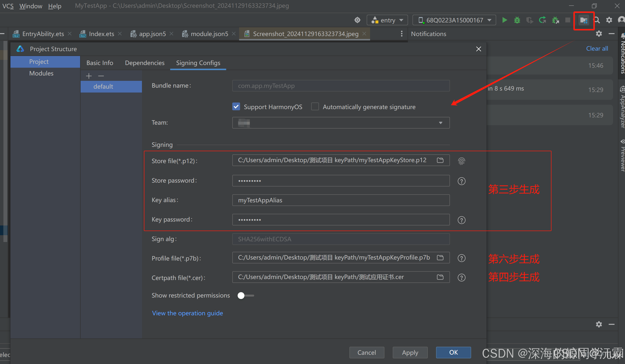Open the device 68Q0223A15000167 selector

pos(454,20)
